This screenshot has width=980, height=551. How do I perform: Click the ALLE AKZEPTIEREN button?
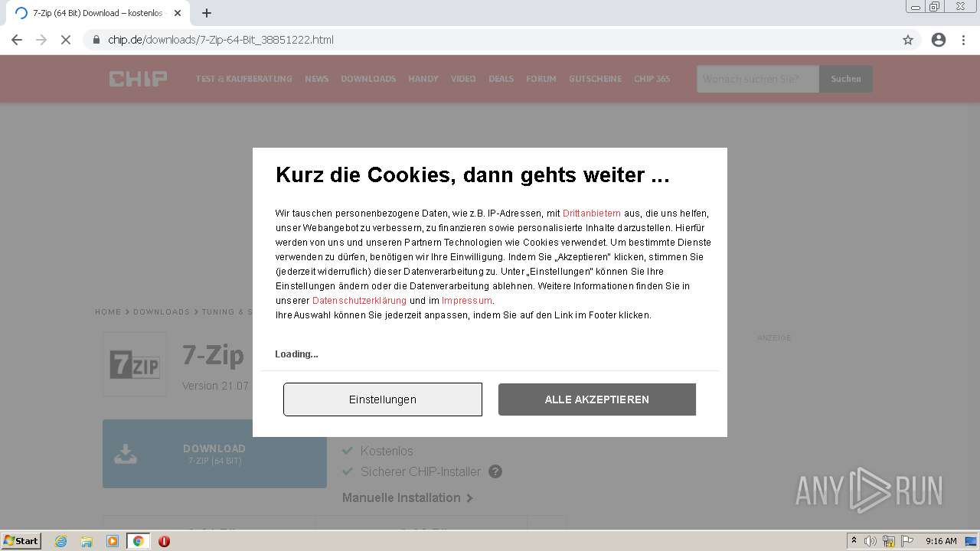[x=597, y=399]
